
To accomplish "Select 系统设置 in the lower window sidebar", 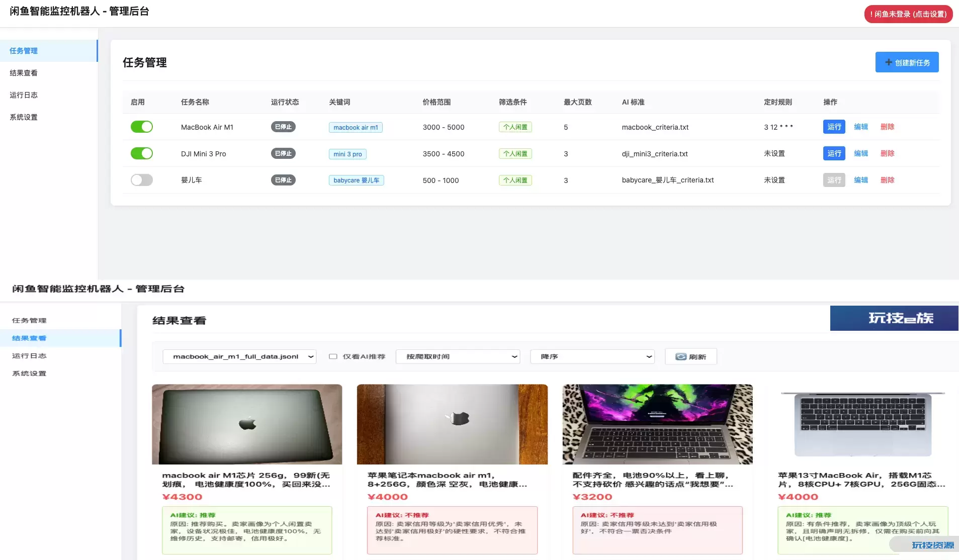I will pyautogui.click(x=60, y=373).
